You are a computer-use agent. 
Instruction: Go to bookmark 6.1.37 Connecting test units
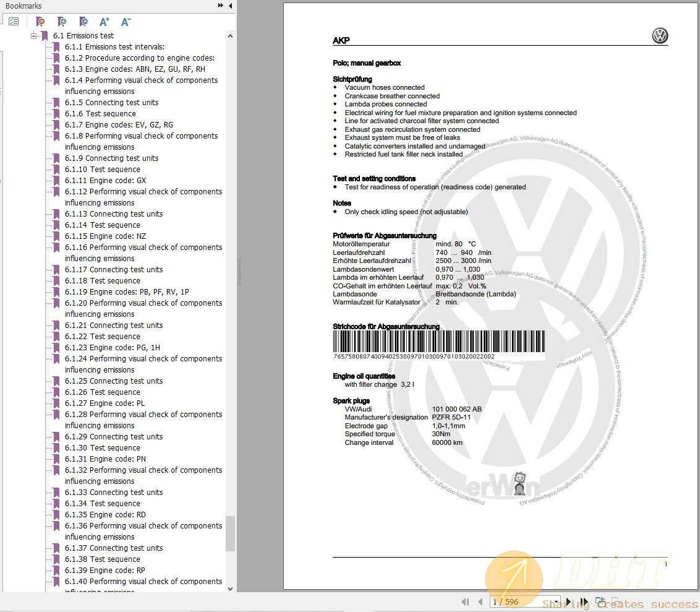click(x=114, y=548)
